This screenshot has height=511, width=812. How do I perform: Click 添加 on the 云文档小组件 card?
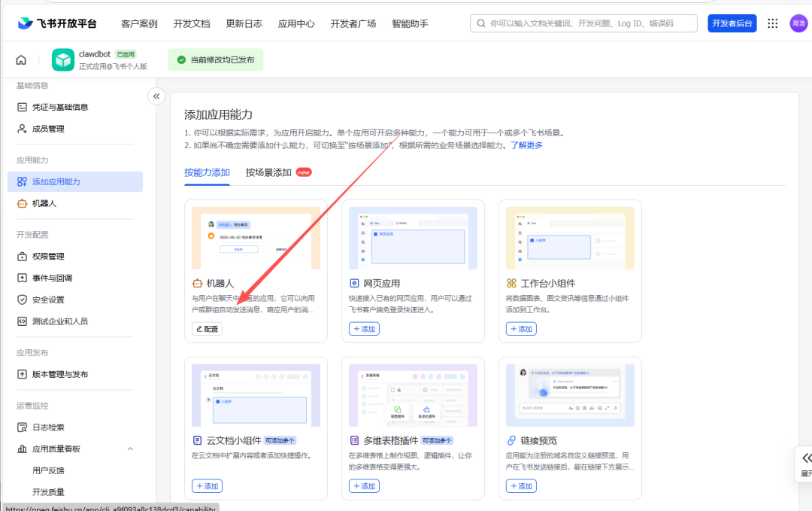208,486
